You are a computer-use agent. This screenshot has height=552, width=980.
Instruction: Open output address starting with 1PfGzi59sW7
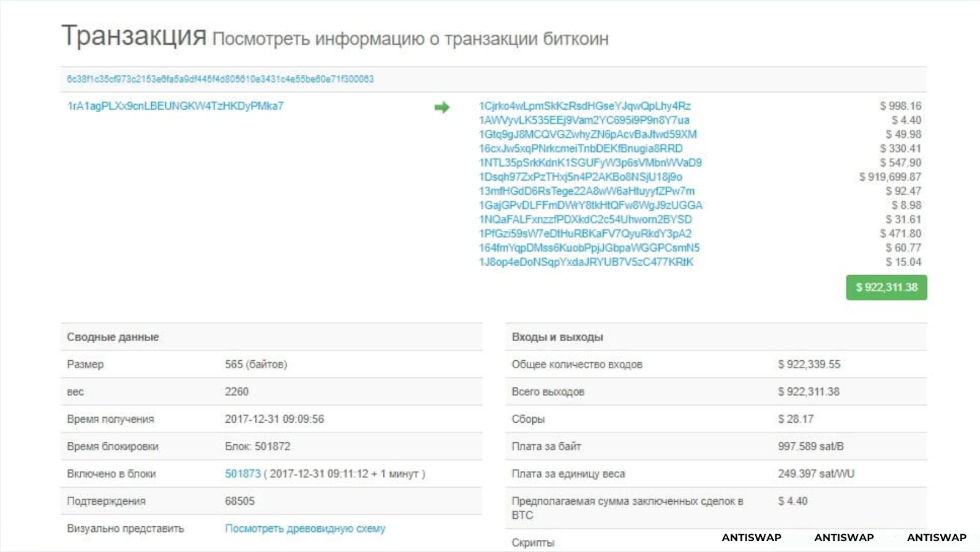pyautogui.click(x=585, y=233)
